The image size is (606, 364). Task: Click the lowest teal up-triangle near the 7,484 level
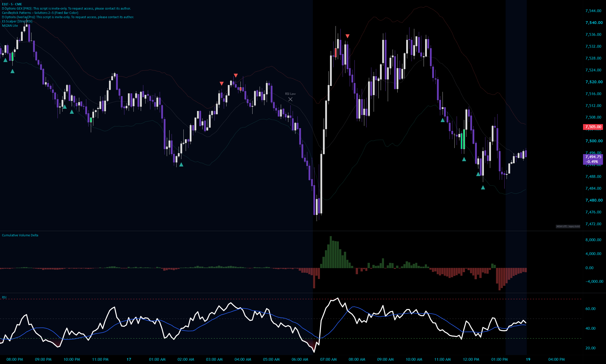pos(483,187)
